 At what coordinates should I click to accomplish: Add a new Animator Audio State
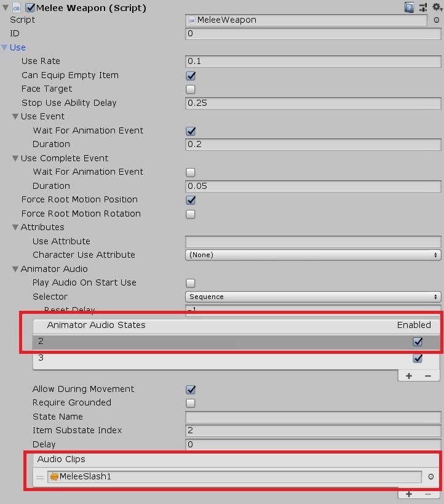tap(409, 375)
